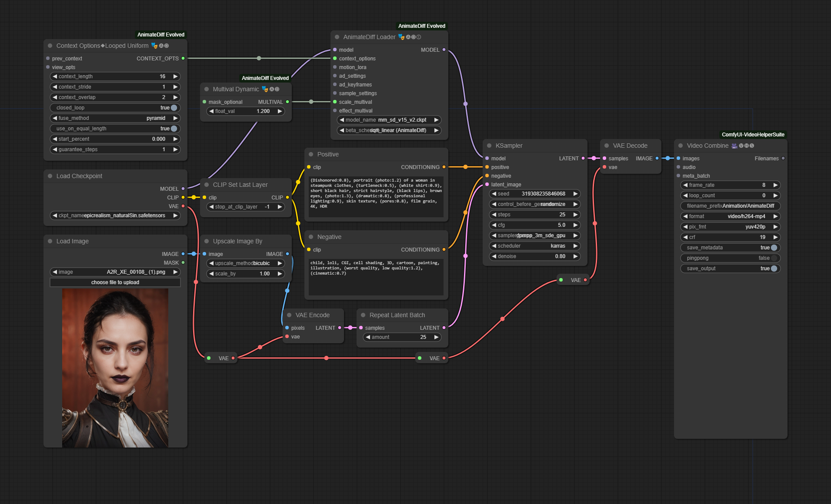831x504 pixels.
Task: Collapse the AnimateDiff Loader node title dot
Action: point(337,37)
